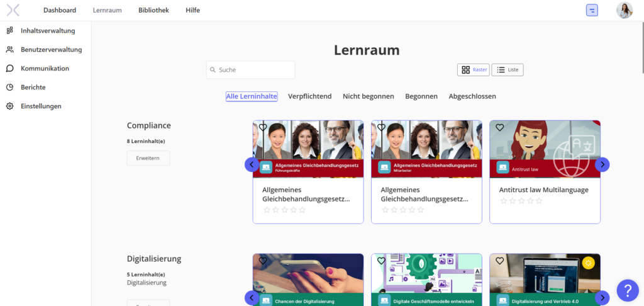Open Bibliothek in top navigation
Image resolution: width=644 pixels, height=306 pixels.
tap(153, 10)
